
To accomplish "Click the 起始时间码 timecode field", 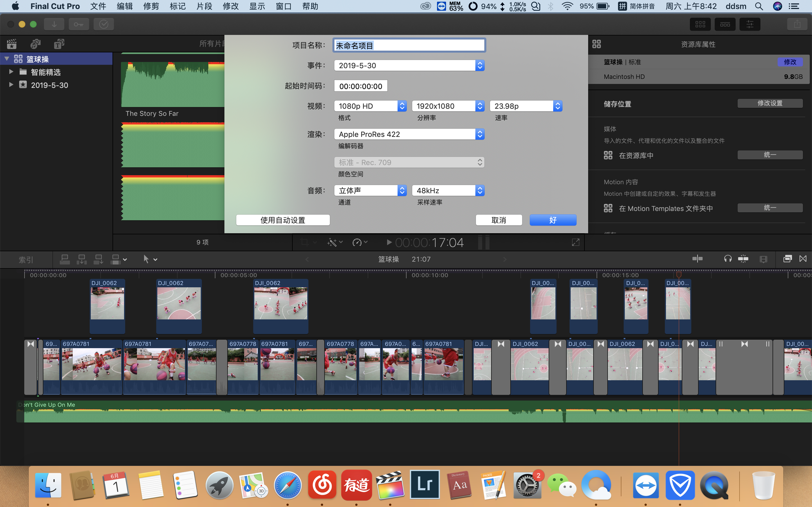I will coord(360,86).
